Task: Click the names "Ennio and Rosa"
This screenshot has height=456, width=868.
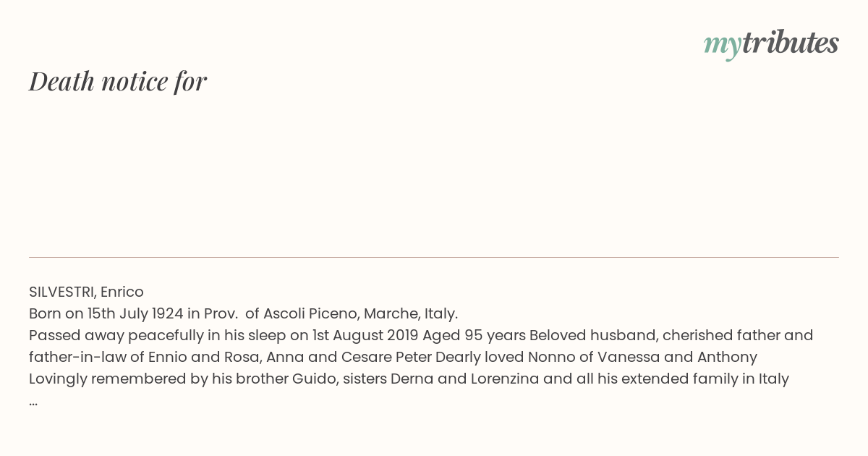Action: click(x=198, y=357)
